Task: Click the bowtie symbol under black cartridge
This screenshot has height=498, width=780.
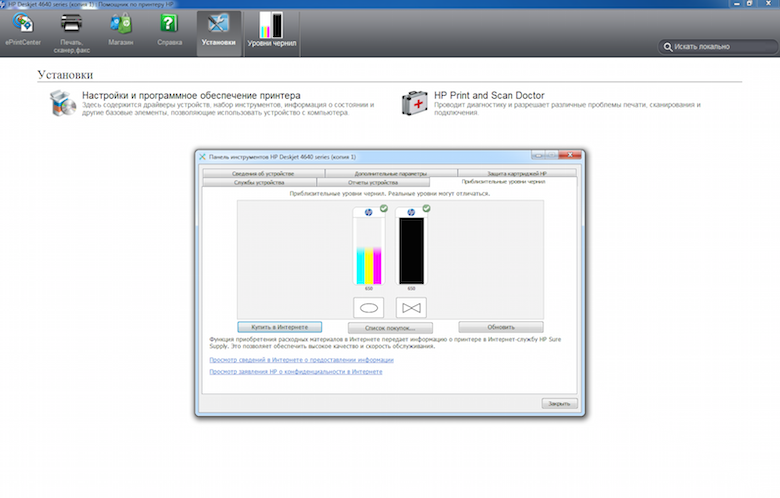Action: tap(411, 308)
